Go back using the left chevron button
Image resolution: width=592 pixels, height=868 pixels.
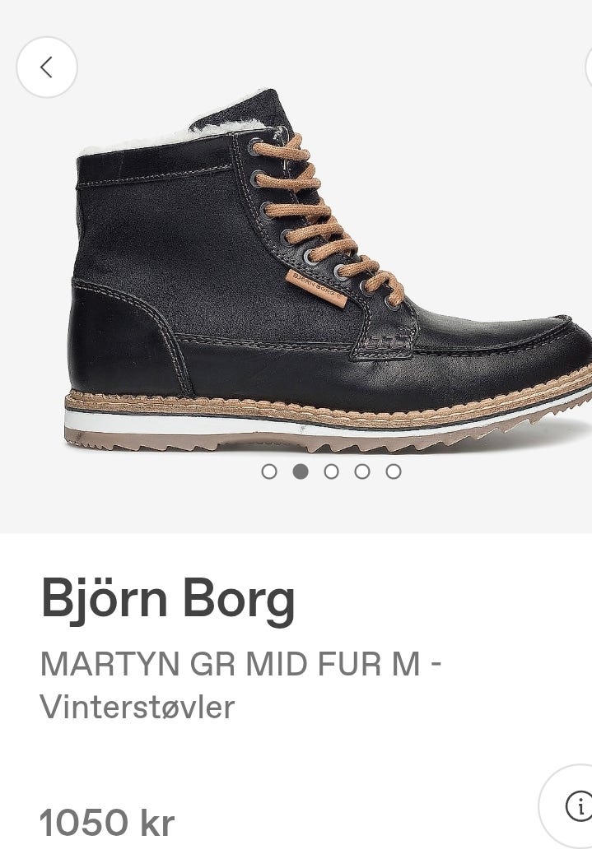click(x=46, y=67)
